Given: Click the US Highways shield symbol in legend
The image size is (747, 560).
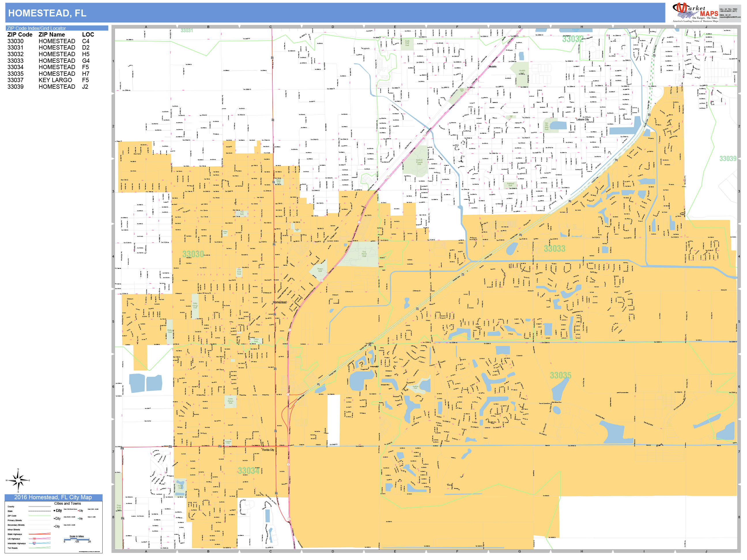Looking at the screenshot, I should click(x=35, y=539).
